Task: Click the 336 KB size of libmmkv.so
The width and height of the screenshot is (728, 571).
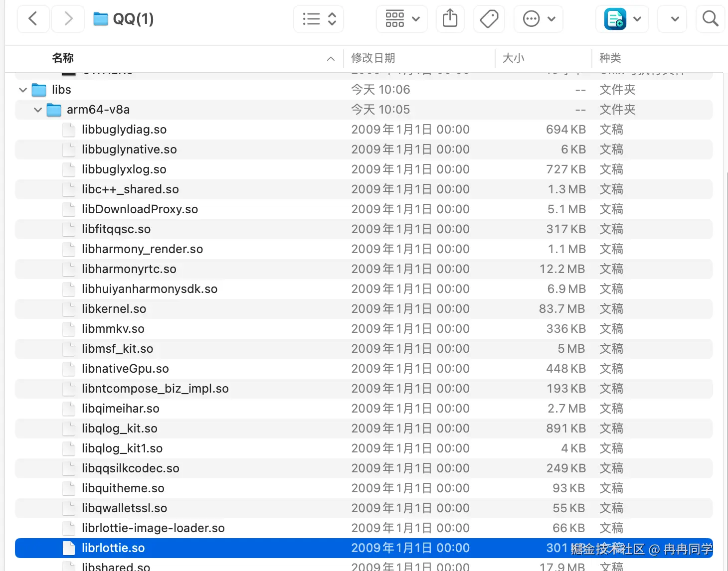Action: 566,329
